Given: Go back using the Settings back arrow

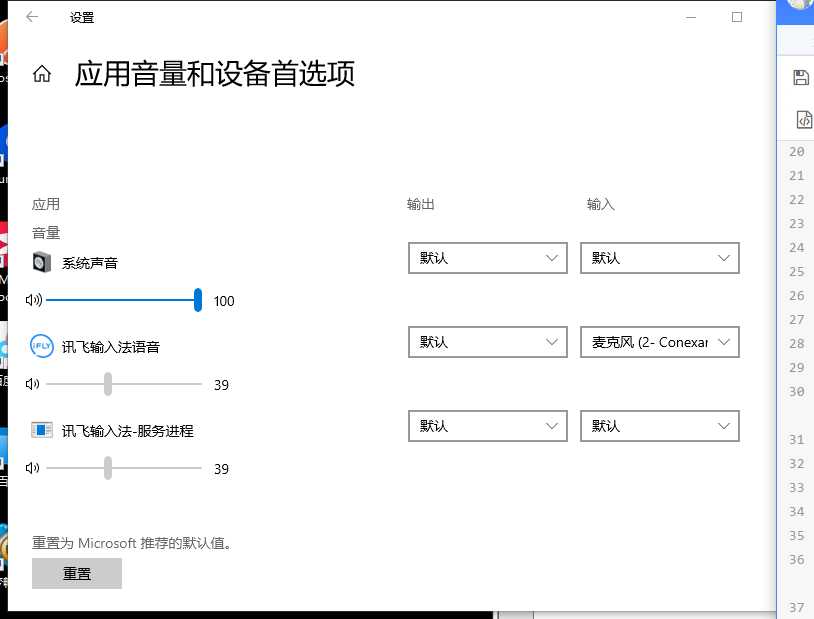Looking at the screenshot, I should [x=32, y=17].
